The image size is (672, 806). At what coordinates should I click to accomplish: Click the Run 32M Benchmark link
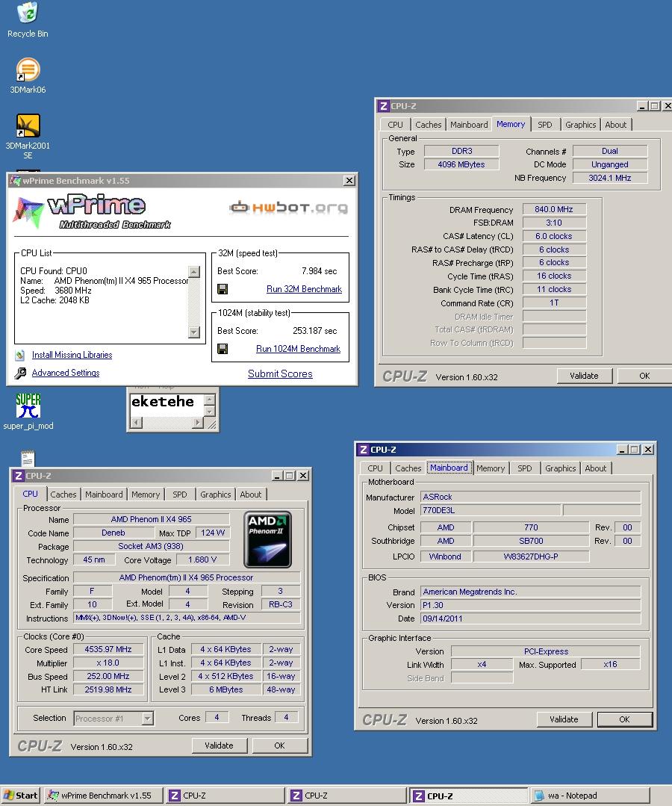coord(304,289)
